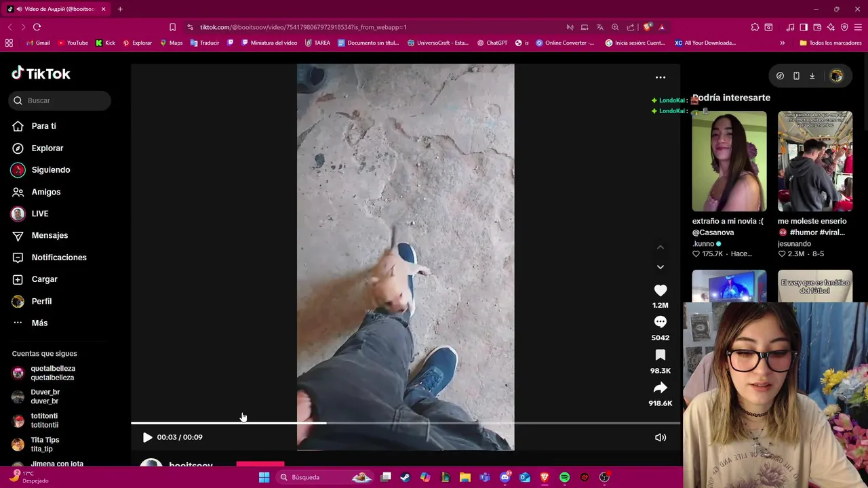Open the browser main menu

click(858, 27)
